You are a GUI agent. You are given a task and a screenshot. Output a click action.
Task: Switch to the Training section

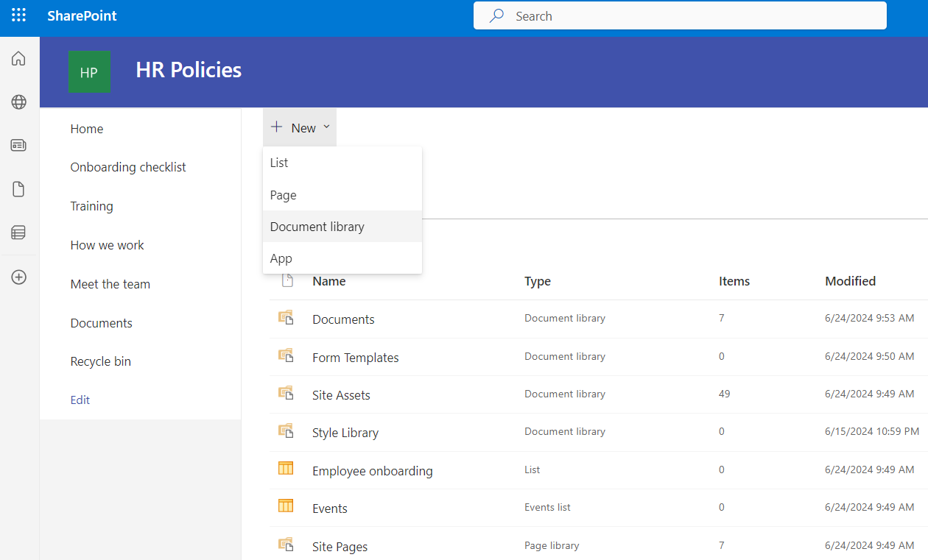click(91, 206)
